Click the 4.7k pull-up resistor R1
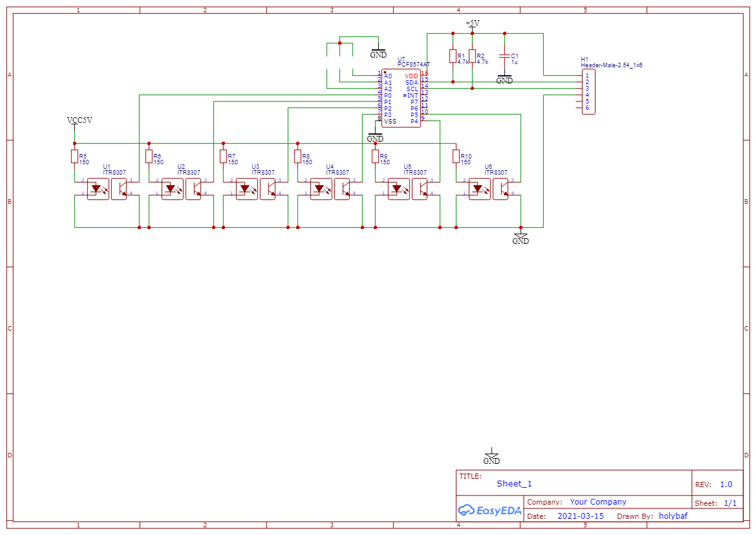Image resolution: width=756 pixels, height=535 pixels. pyautogui.click(x=454, y=55)
